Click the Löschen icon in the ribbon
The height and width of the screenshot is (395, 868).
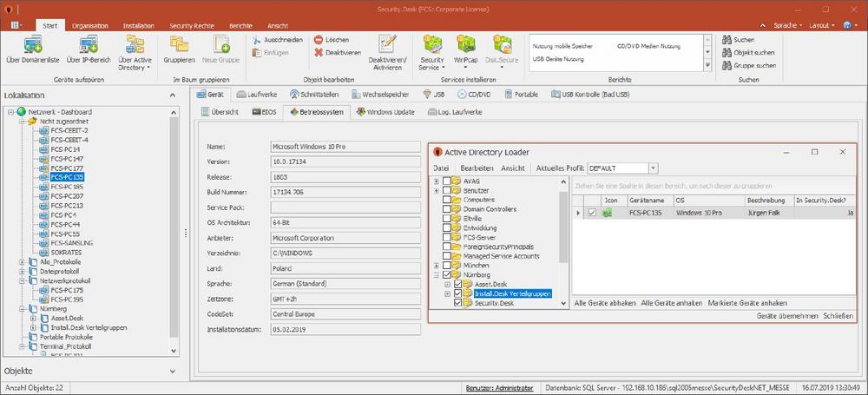[319, 40]
